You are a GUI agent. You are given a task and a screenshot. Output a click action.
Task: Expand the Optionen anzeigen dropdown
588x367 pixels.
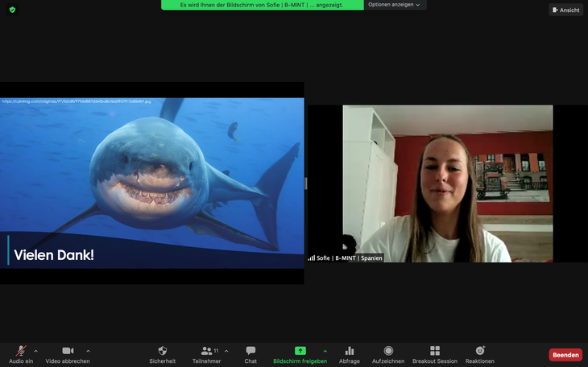click(394, 5)
